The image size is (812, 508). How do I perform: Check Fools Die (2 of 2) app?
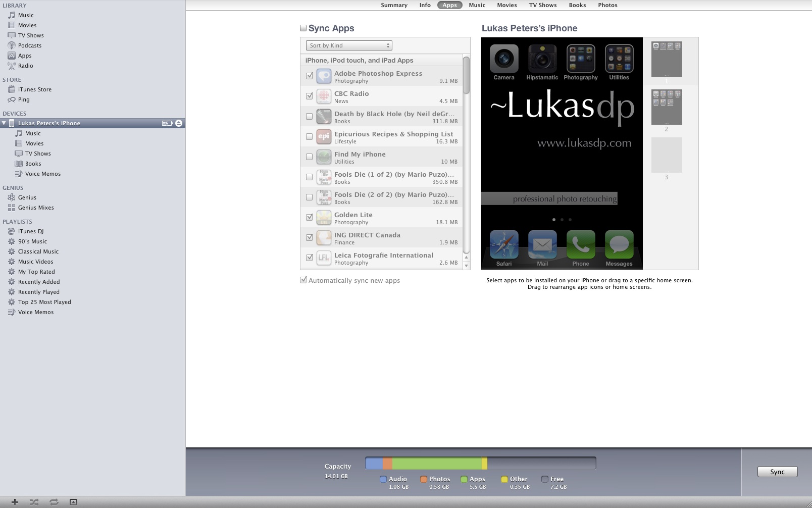pos(310,197)
